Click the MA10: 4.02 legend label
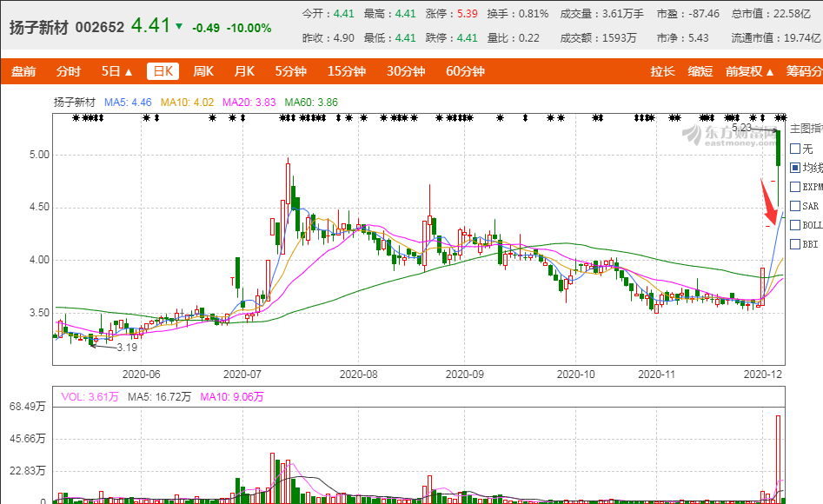This screenshot has height=504, width=823. tap(187, 103)
